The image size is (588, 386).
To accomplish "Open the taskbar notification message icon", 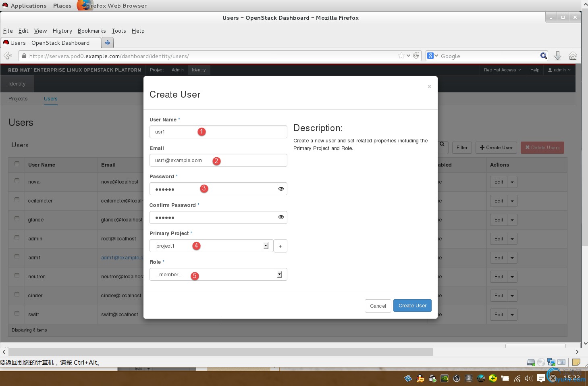I will pyautogui.click(x=541, y=378).
